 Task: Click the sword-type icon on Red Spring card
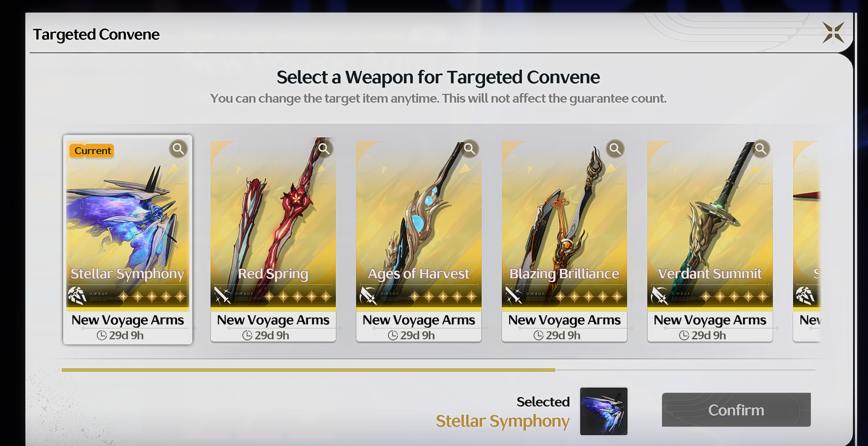pos(223,296)
